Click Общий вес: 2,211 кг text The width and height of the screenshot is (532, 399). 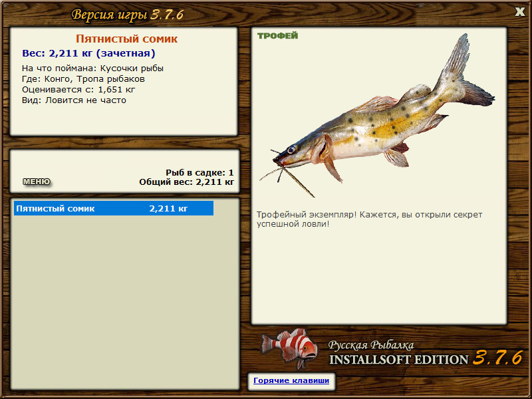pyautogui.click(x=187, y=182)
